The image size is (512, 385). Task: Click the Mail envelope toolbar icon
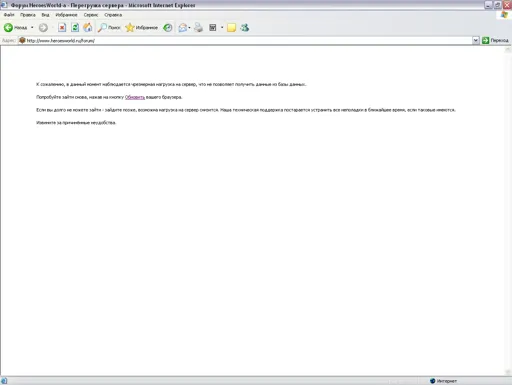pos(183,28)
